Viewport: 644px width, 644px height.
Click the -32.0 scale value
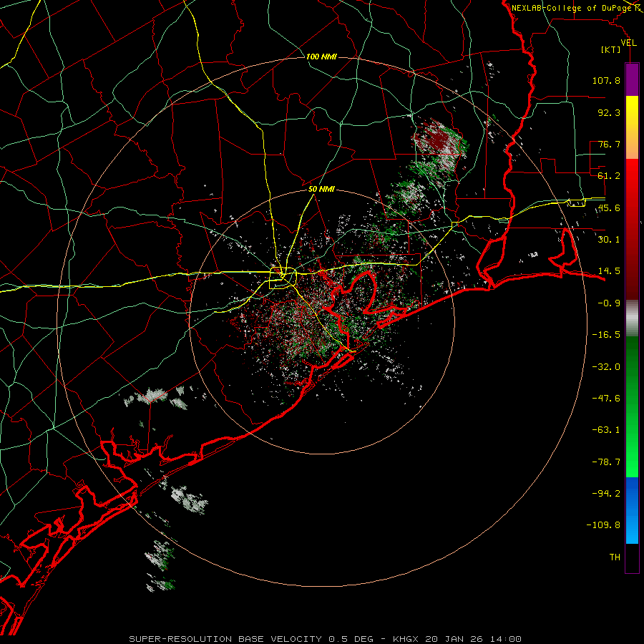coord(606,367)
